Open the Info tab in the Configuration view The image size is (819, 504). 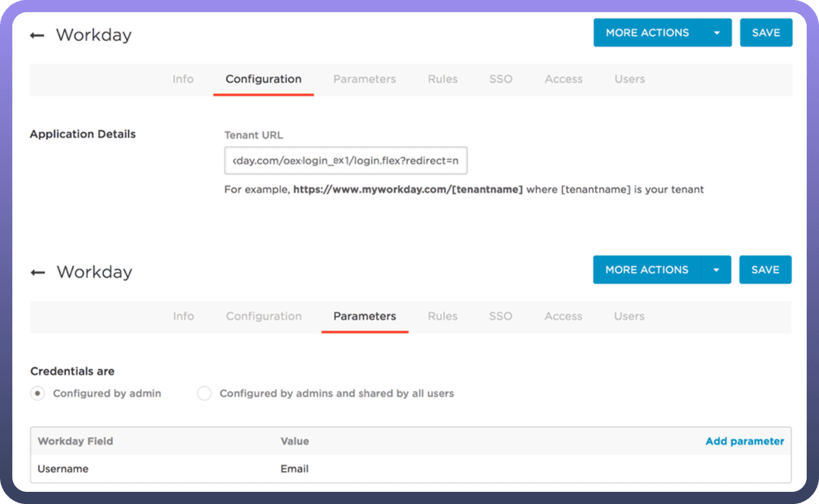point(183,79)
